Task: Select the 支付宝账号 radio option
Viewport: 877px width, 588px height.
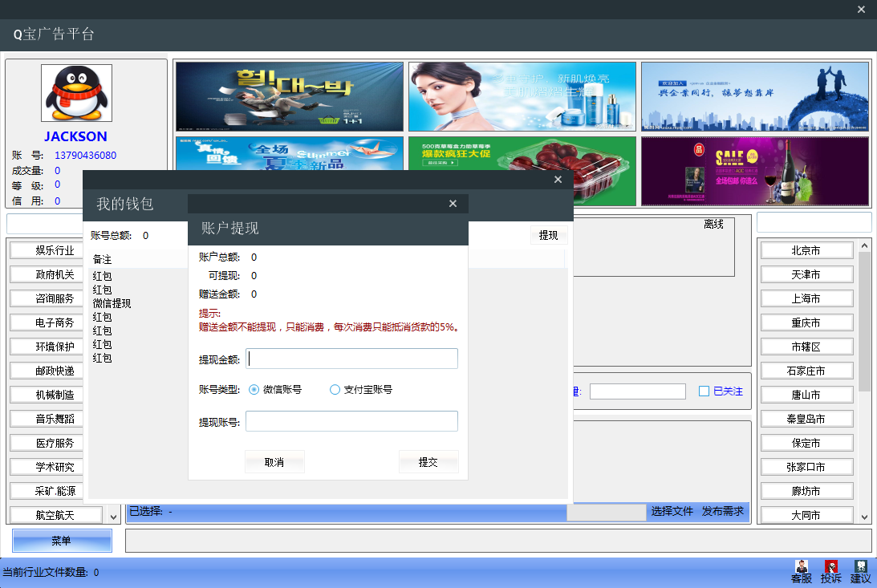Action: coord(335,390)
